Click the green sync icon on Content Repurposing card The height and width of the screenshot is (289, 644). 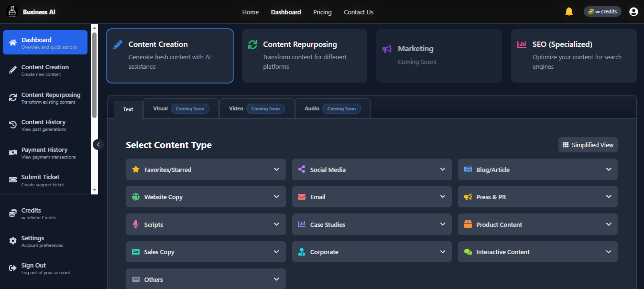(252, 45)
